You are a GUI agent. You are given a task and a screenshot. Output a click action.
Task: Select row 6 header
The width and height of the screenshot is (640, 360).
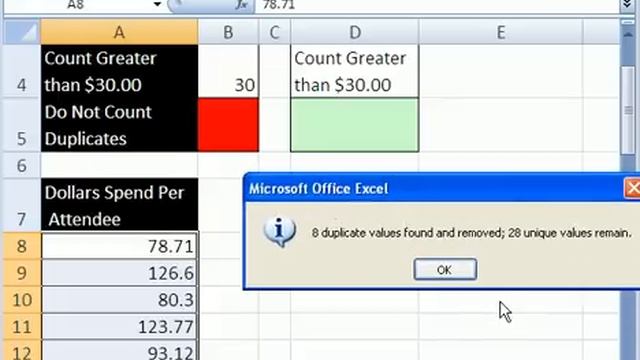pos(22,165)
